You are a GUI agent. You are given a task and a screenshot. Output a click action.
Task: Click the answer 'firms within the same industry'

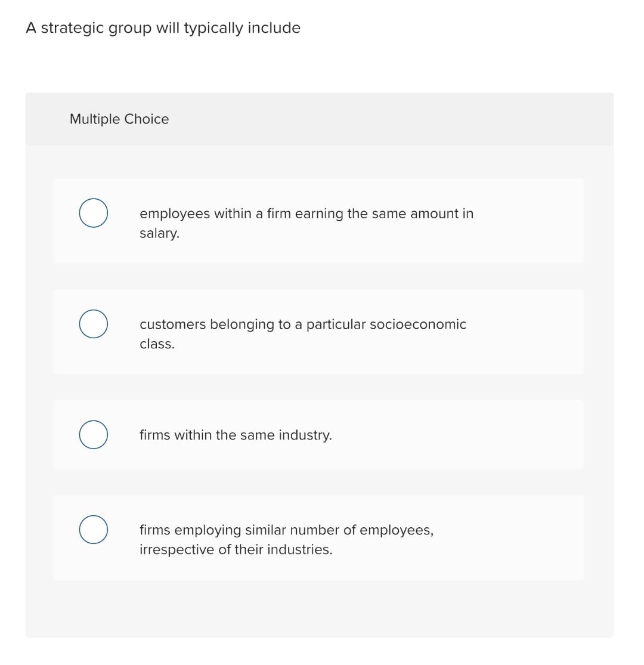(x=236, y=435)
